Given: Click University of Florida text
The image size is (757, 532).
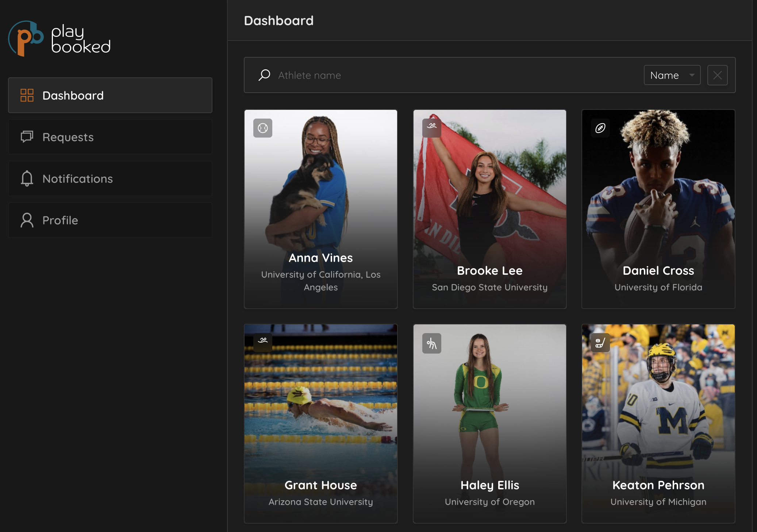Looking at the screenshot, I should (x=658, y=288).
